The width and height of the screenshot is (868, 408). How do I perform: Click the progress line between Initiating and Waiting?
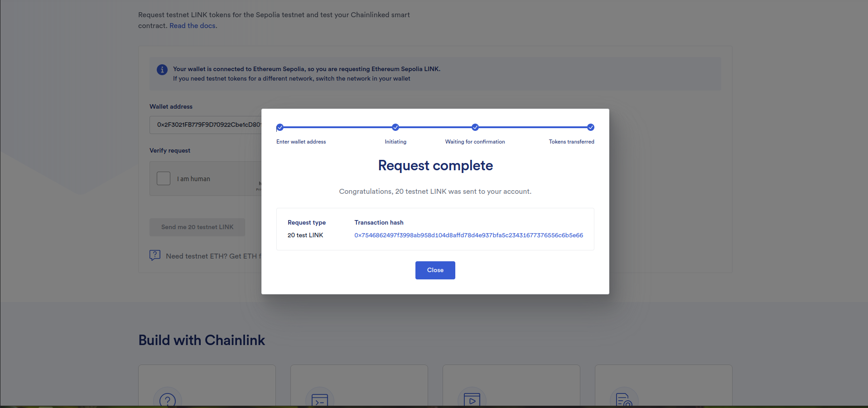point(435,127)
